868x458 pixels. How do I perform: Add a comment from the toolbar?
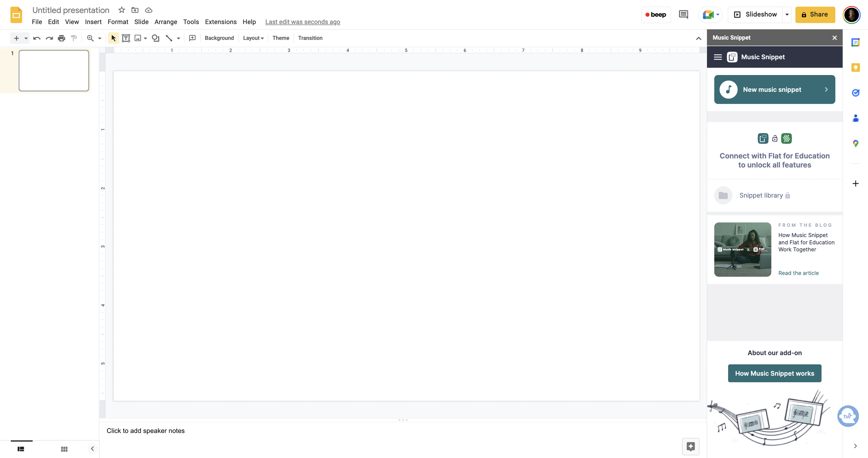(x=192, y=38)
